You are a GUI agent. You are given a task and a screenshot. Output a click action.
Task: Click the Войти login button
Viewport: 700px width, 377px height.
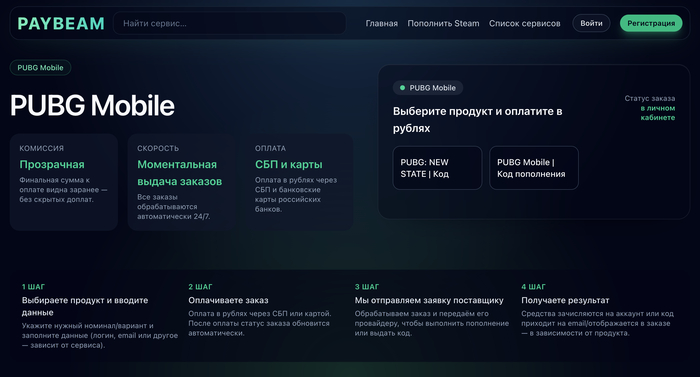point(592,23)
